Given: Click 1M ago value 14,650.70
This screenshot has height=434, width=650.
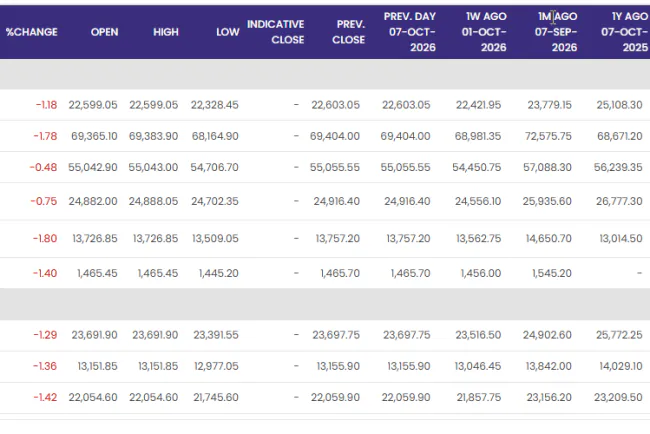Looking at the screenshot, I should tap(549, 238).
